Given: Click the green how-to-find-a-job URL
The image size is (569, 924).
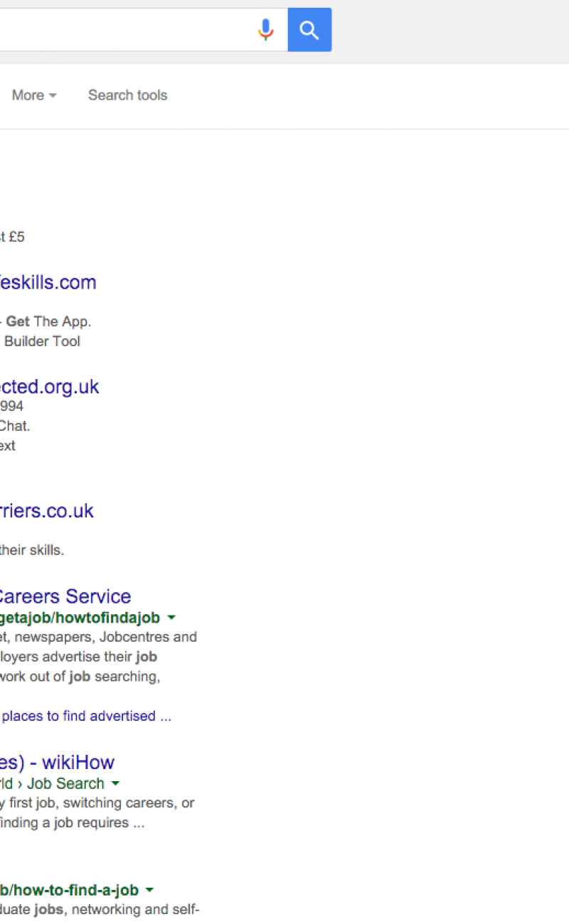Looking at the screenshot, I should tap(69, 890).
